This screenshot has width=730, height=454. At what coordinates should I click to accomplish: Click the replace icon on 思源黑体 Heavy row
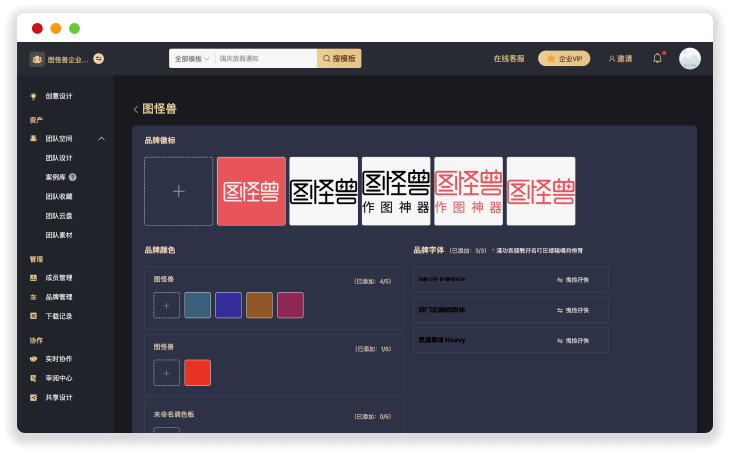pos(560,341)
